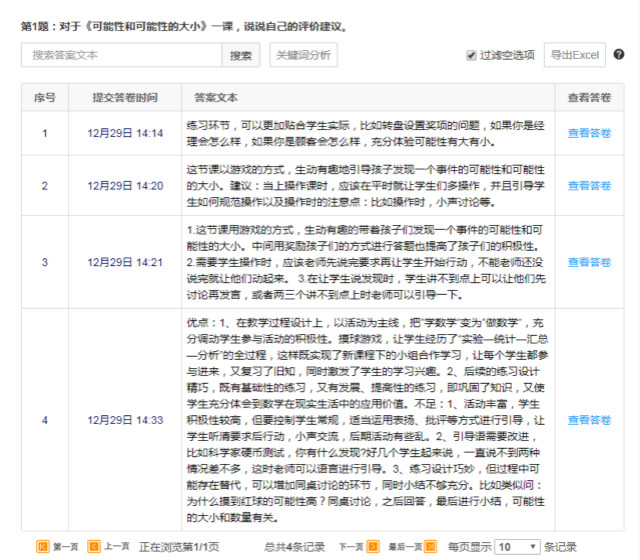The width and height of the screenshot is (640, 560).
Task: Toggle the 过滤空选项 checkbox
Action: (x=471, y=55)
